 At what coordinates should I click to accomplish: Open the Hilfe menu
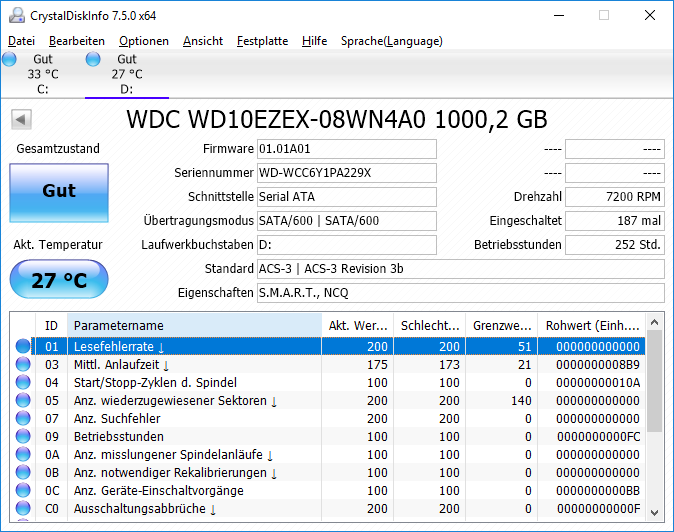coord(314,41)
